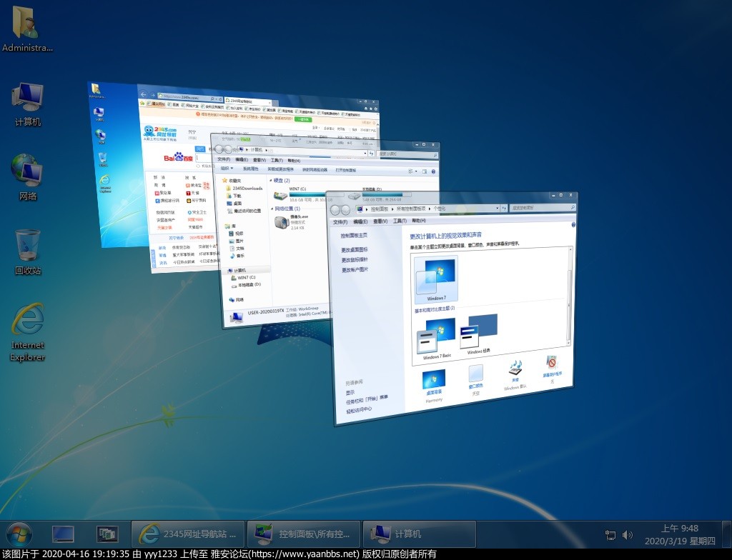732x560 pixels.
Task: Open the 组织 organize dropdown
Action: point(227,169)
